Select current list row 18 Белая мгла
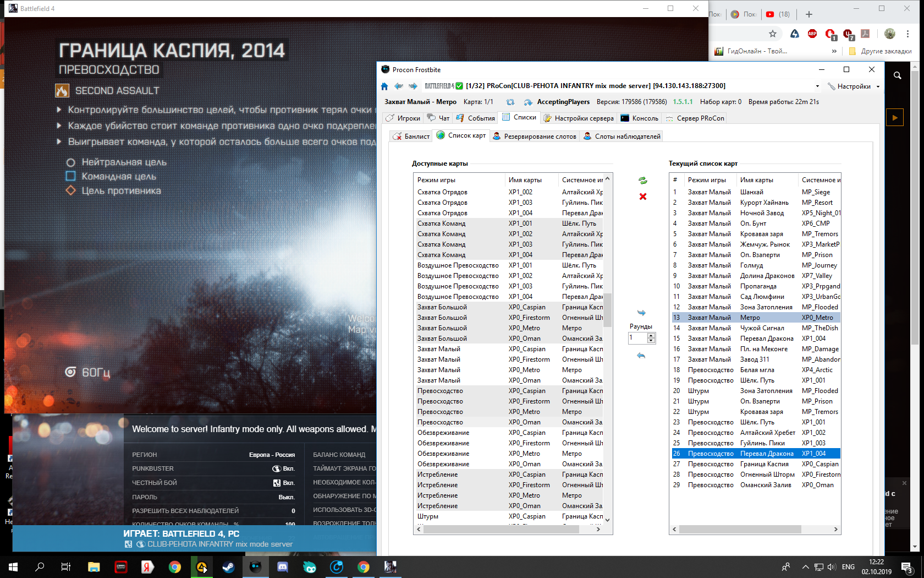Image resolution: width=924 pixels, height=578 pixels. pos(756,370)
